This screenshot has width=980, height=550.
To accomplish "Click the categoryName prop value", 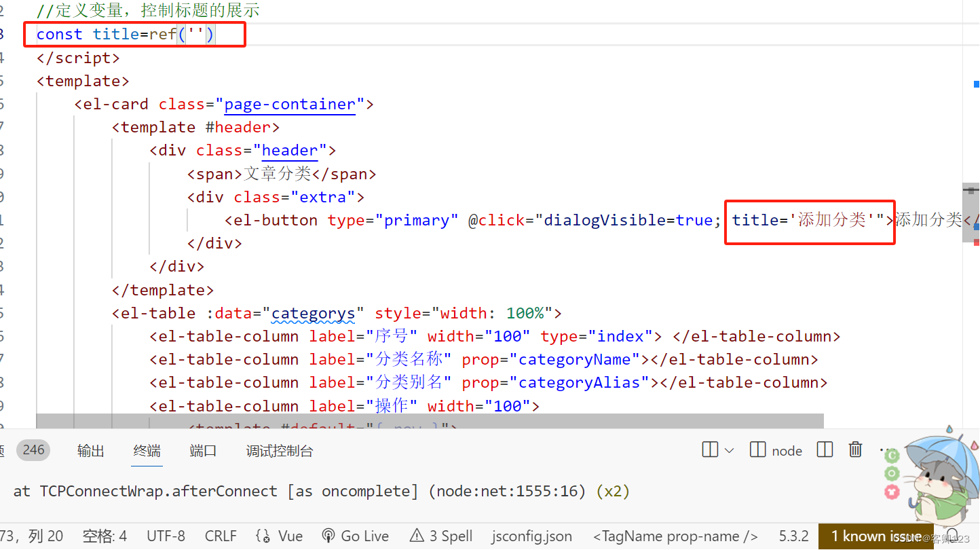I will 575,359.
